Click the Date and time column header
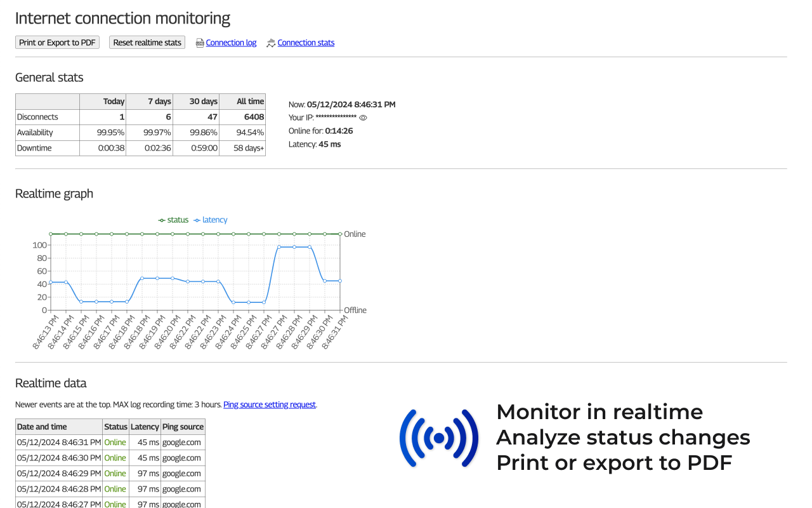 tap(42, 426)
